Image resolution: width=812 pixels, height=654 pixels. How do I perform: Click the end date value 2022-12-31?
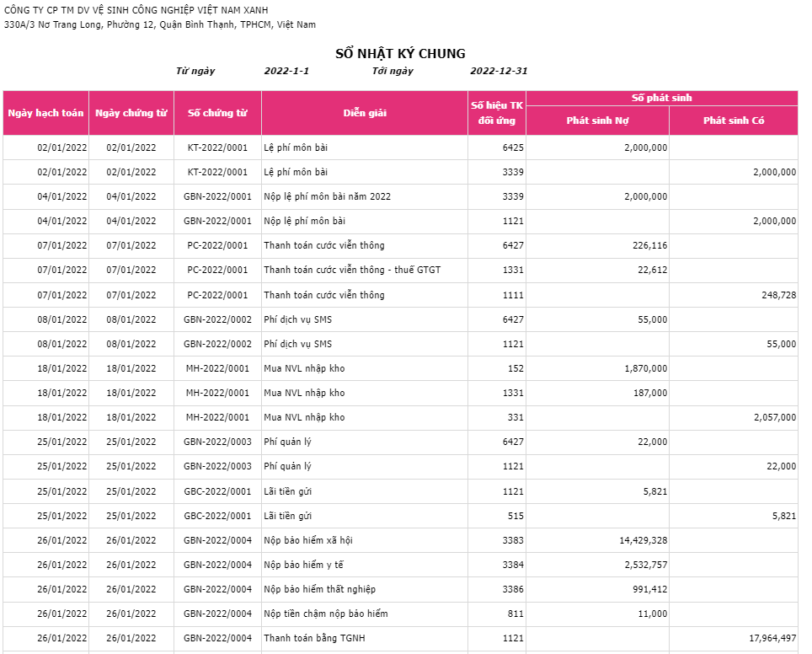[499, 71]
